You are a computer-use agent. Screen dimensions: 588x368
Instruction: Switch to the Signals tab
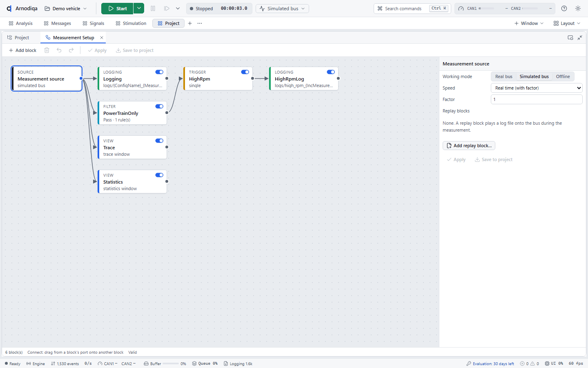click(x=93, y=23)
